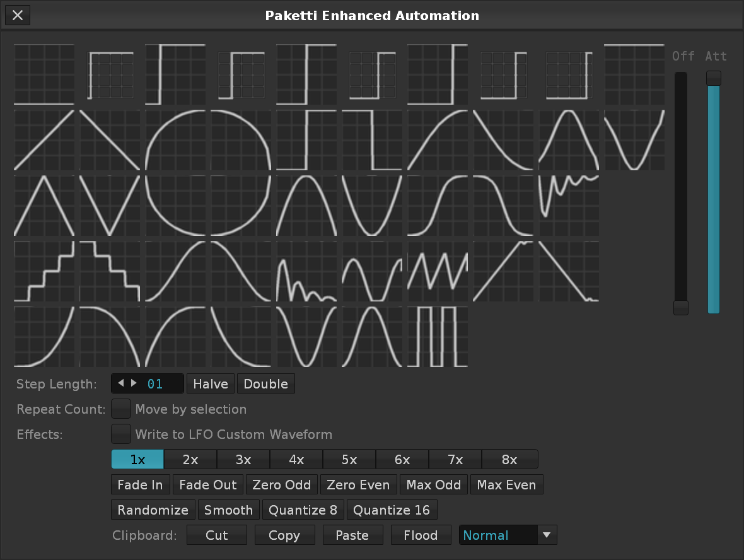Pick the U-shaped inverted parabola shape

[x=372, y=206]
